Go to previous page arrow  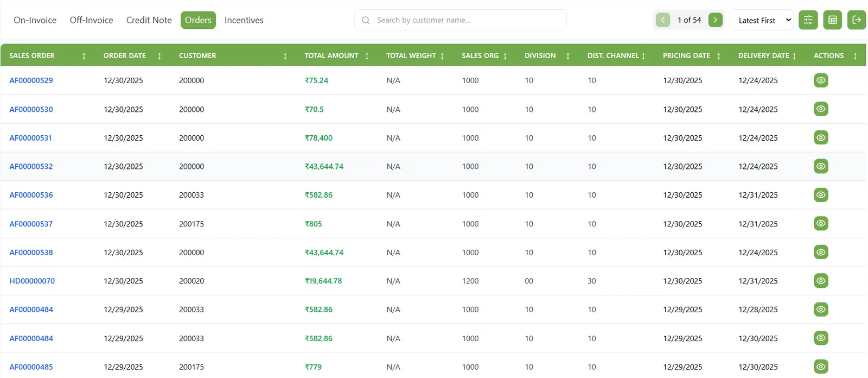coord(662,20)
